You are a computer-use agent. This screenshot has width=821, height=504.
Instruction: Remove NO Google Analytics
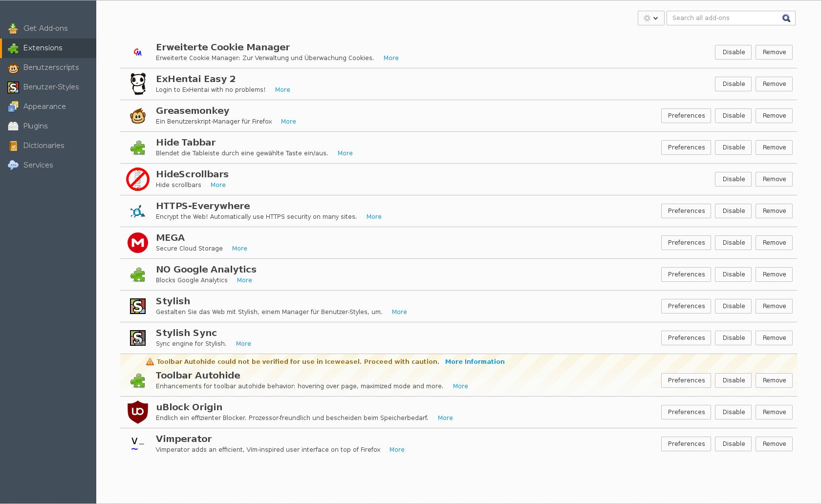pos(774,274)
